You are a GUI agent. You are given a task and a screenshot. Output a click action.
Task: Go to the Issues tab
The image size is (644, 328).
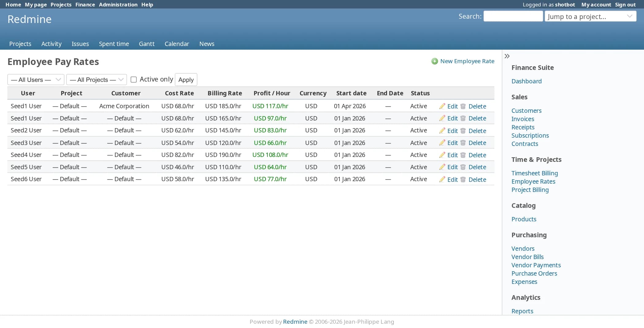80,44
